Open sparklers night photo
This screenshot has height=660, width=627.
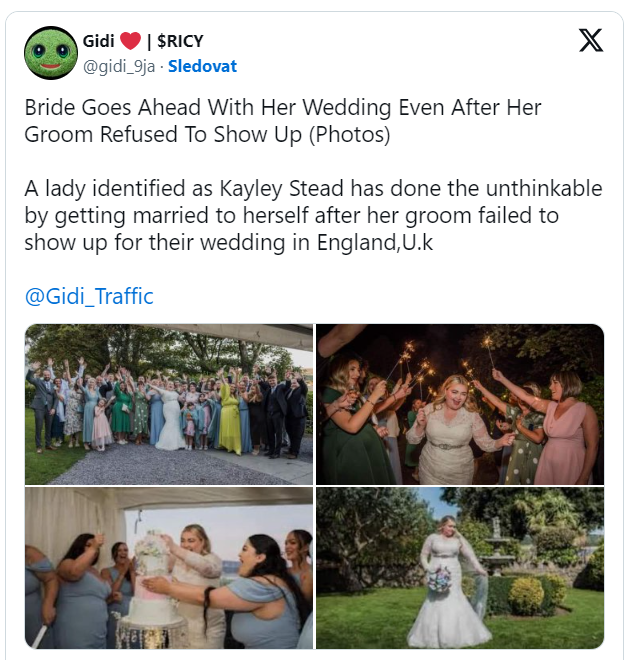coord(460,404)
